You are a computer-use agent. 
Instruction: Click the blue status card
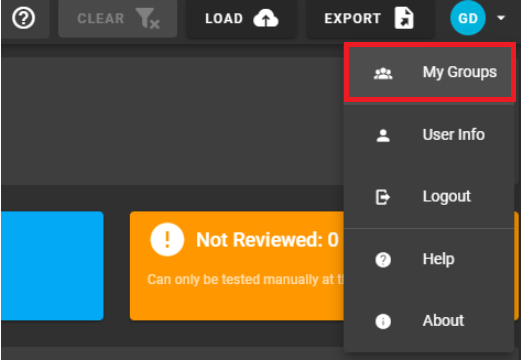point(52,266)
